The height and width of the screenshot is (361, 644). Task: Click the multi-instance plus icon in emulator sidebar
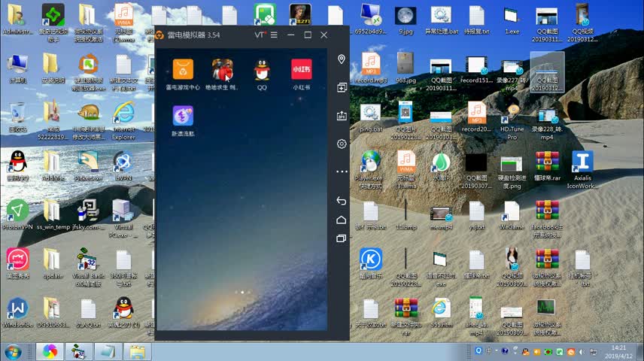[x=342, y=87]
